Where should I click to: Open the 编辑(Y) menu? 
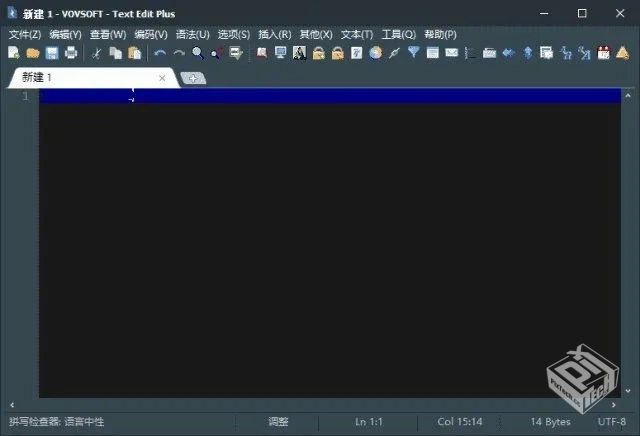65,34
